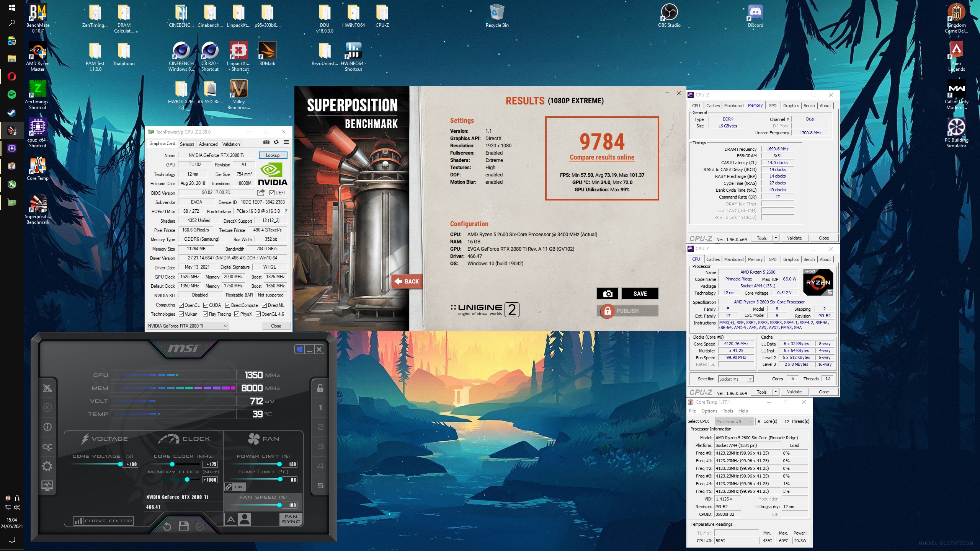Click the Spotify taskbar icon
Screen dimensions: 980x551
coord(12,94)
